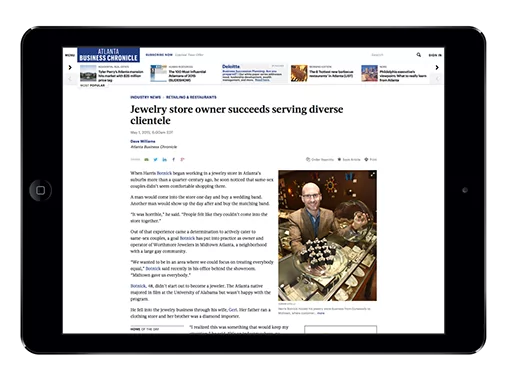This screenshot has width=510, height=371.
Task: Click the Industry News breadcrumb
Action: coord(145,97)
